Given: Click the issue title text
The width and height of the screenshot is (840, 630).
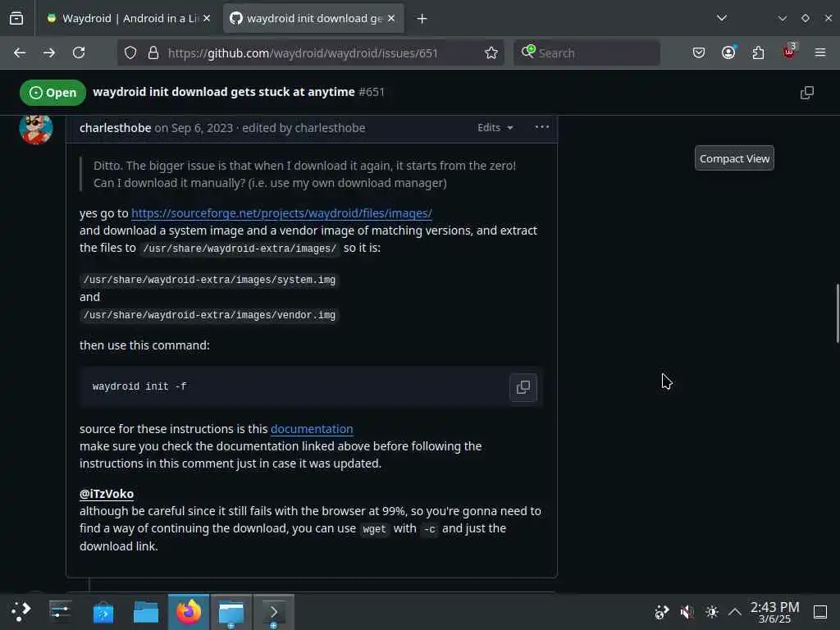Looking at the screenshot, I should (x=224, y=92).
